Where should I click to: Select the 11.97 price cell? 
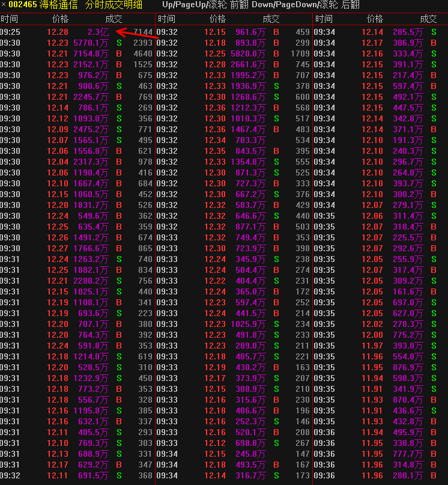pos(372,346)
